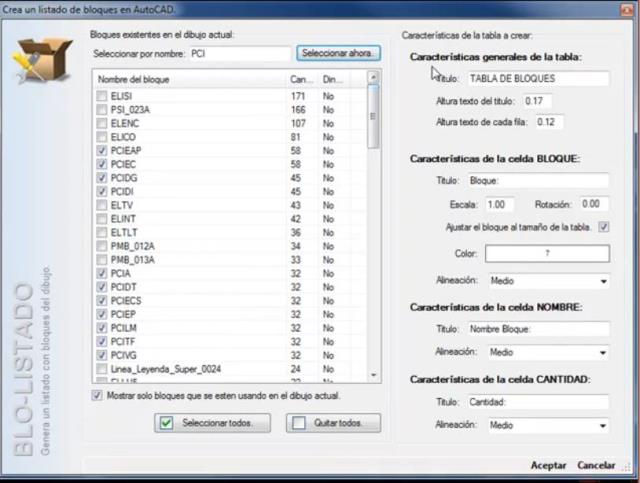This screenshot has height=483, width=640.
Task: Uncheck the PCIEC block checkbox
Action: click(102, 164)
